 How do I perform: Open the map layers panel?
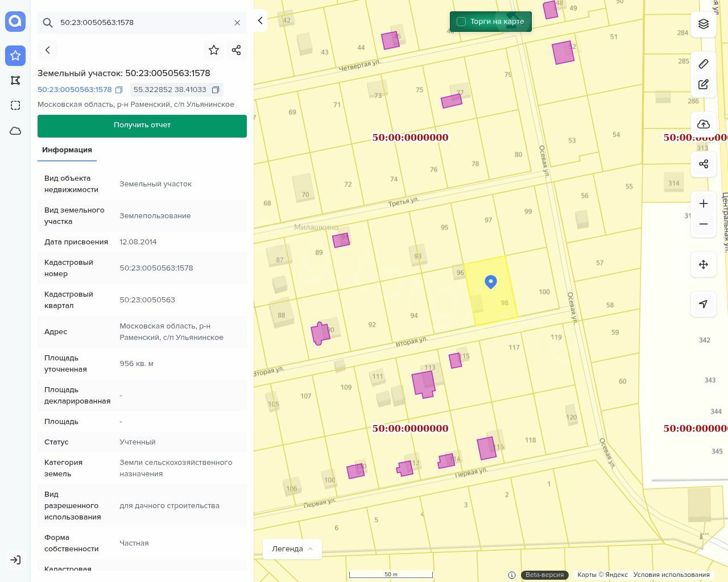704,24
